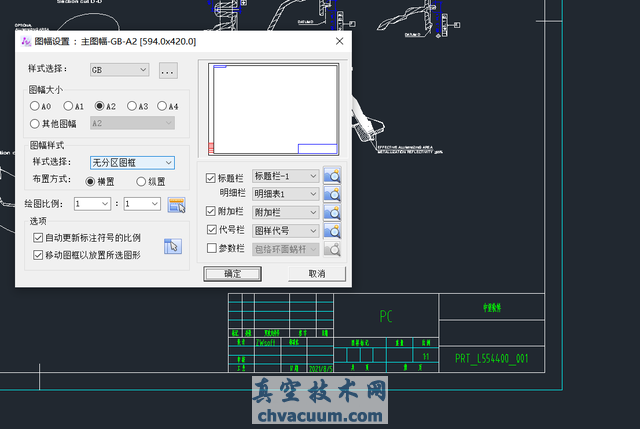Open the style browse button with three dots
Viewport: 640px width, 429px height.
point(168,71)
